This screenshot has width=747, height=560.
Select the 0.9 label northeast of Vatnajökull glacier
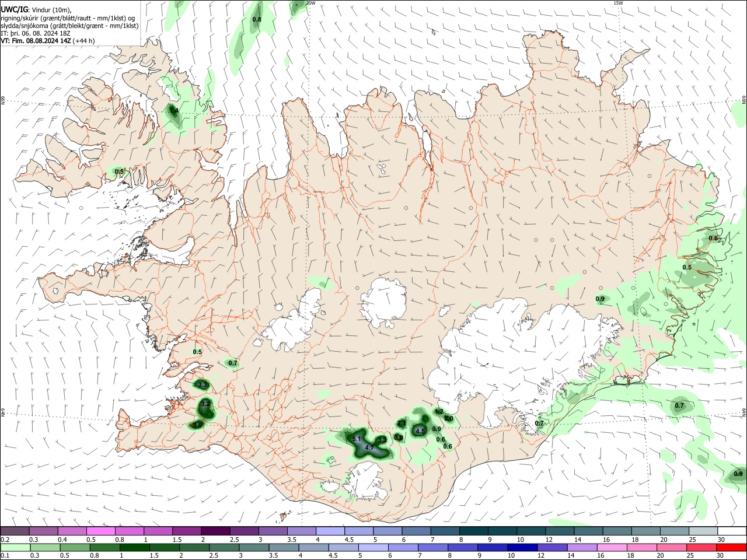(x=600, y=299)
